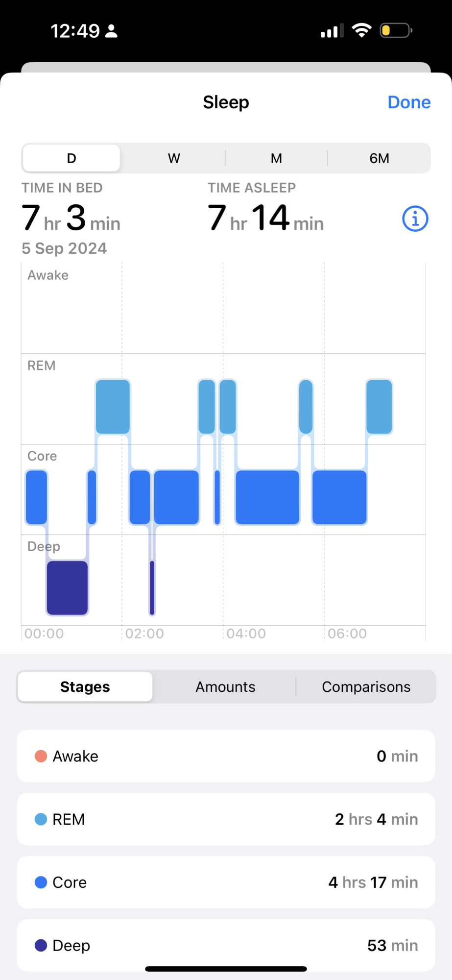Tap the large Deep sleep block in chart
Image resolution: width=452 pixels, height=980 pixels.
pyautogui.click(x=67, y=588)
